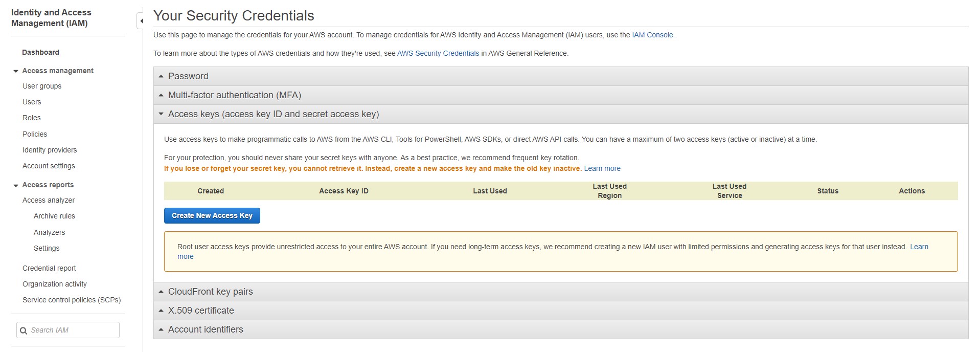Viewport: 980px width, 352px height.
Task: Open Organization activity
Action: [x=55, y=284]
